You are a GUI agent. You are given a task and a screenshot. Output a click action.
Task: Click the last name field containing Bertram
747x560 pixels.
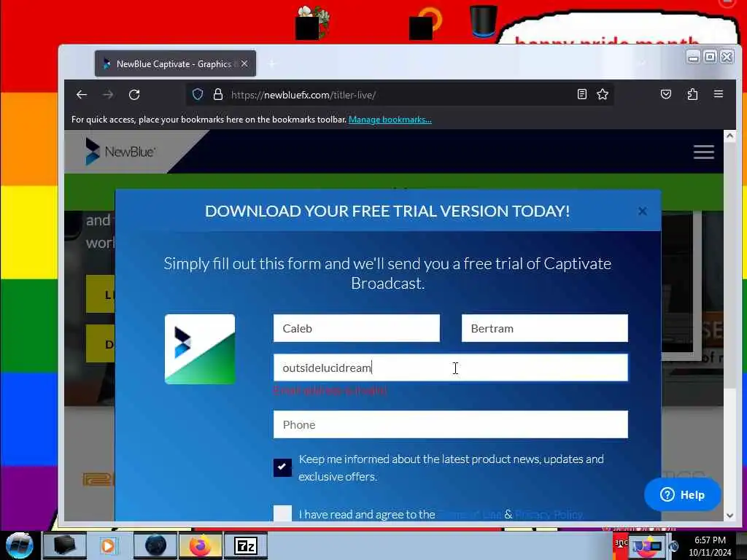(544, 328)
